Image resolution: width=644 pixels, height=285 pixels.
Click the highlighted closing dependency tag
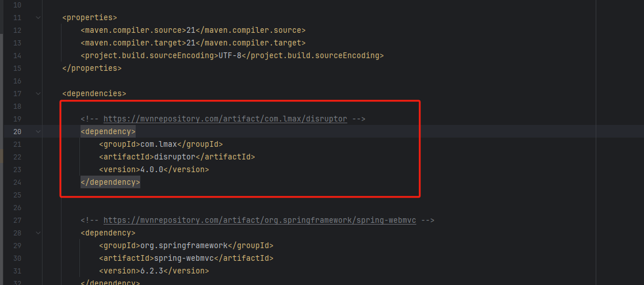[110, 182]
